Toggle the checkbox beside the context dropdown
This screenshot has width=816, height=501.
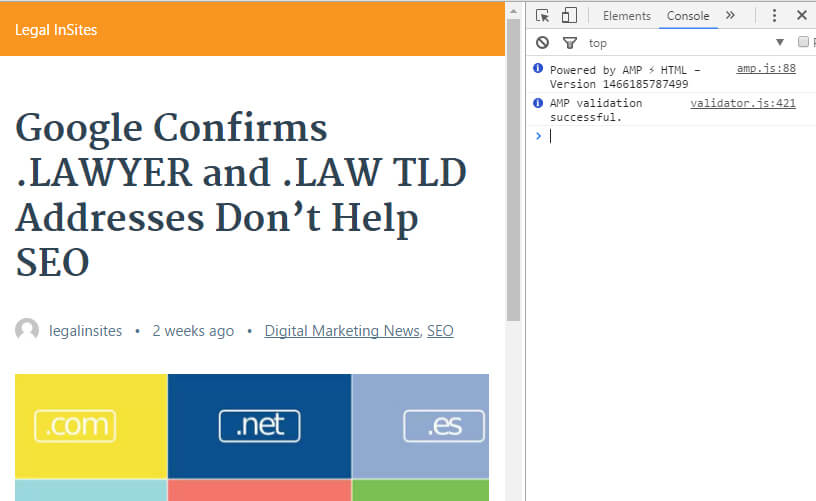coord(803,42)
